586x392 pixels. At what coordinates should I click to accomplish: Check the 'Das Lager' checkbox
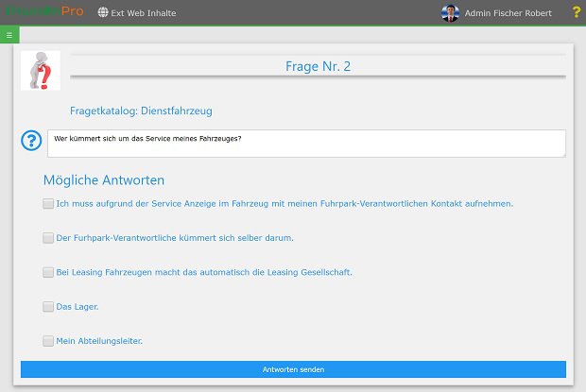[48, 306]
